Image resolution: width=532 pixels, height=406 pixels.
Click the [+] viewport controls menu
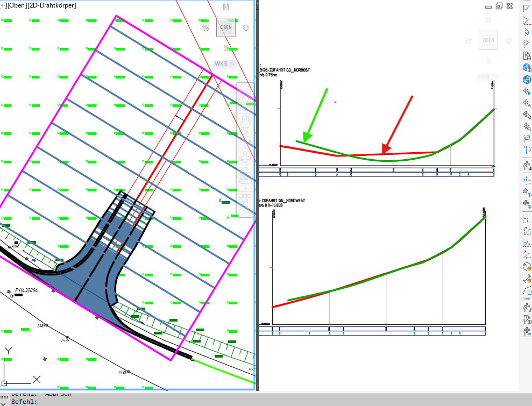pyautogui.click(x=3, y=5)
